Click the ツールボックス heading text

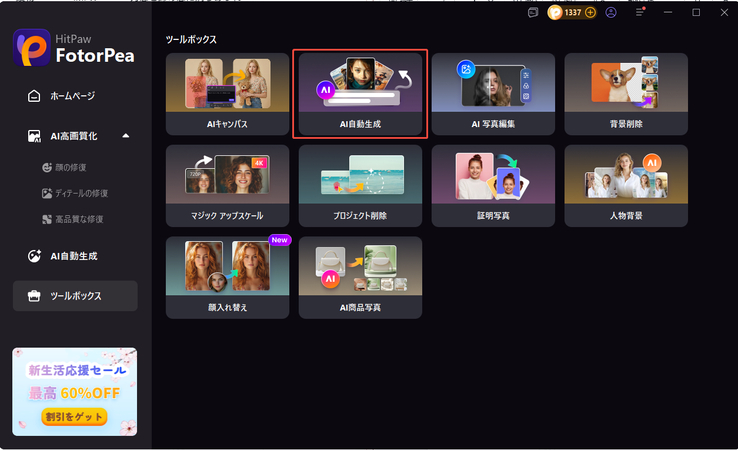coord(191,40)
